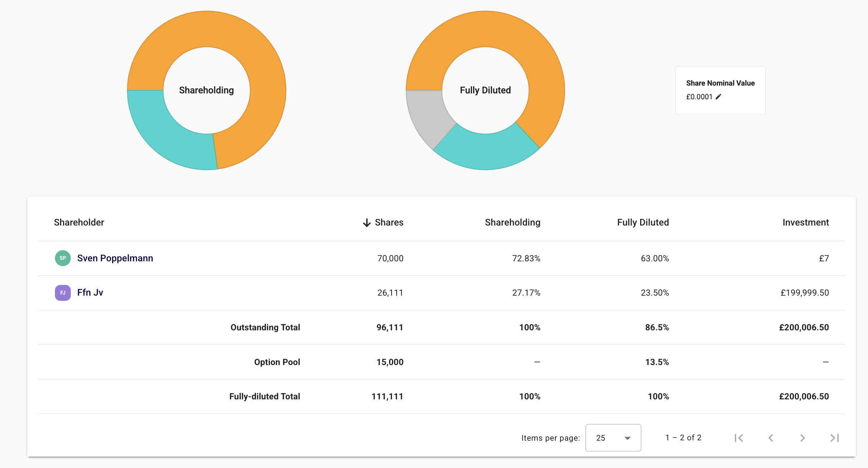Go to the first page of the table

click(x=739, y=438)
